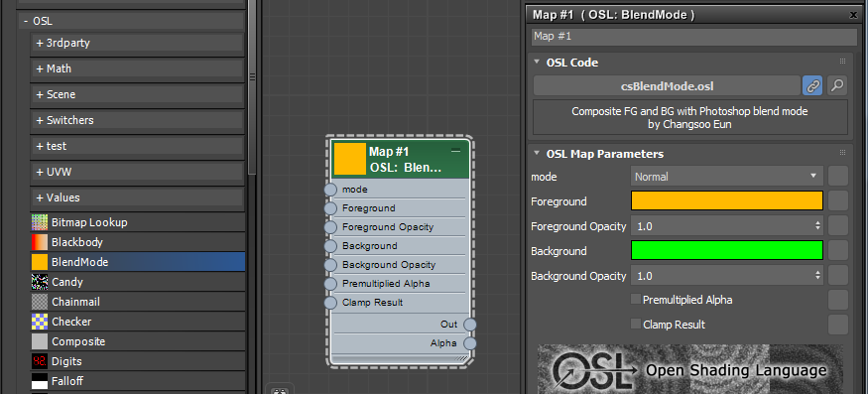The image size is (868, 394).
Task: Click the Background Opacity input socket
Action: click(x=330, y=265)
